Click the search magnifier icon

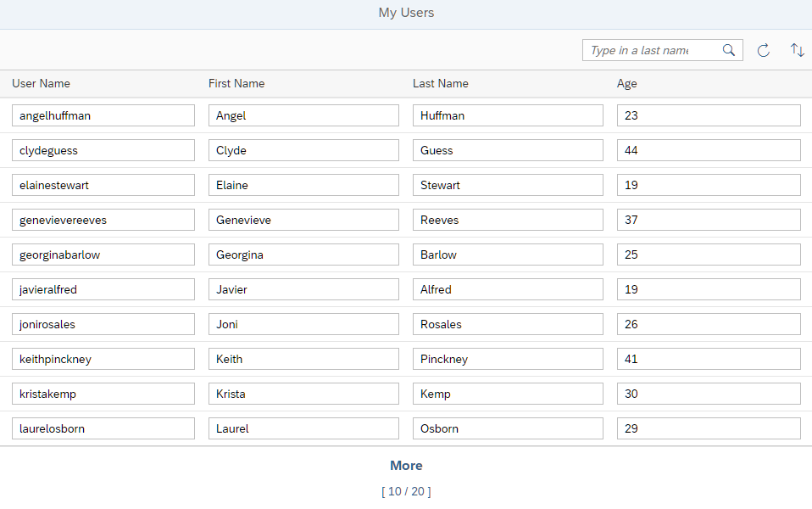[729, 50]
